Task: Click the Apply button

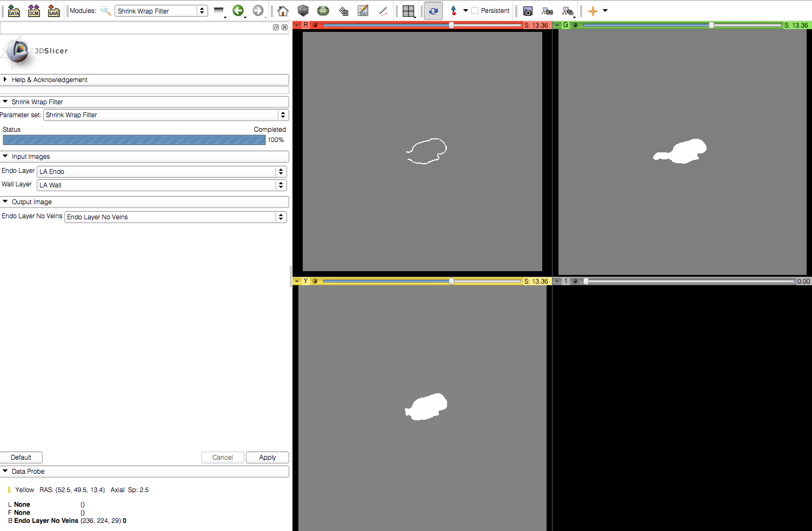Action: tap(267, 458)
